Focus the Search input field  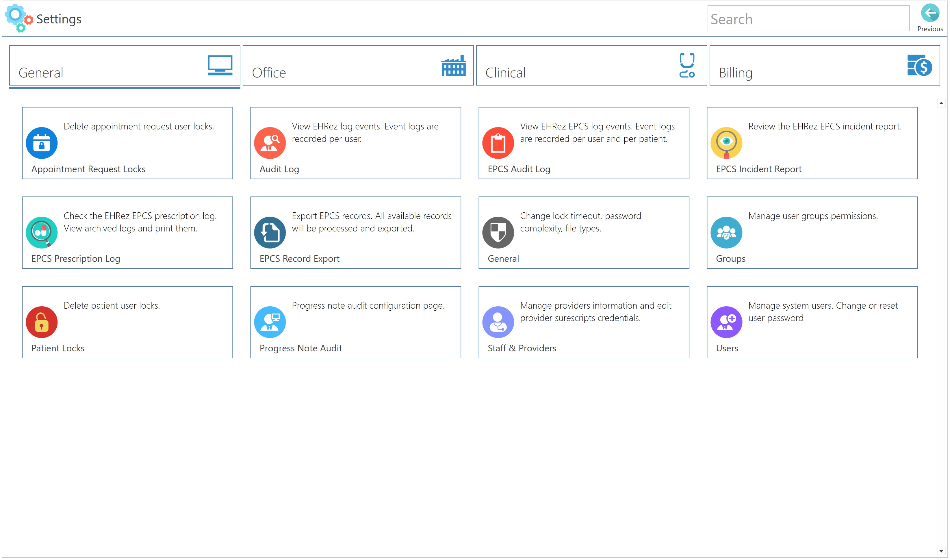click(x=808, y=18)
